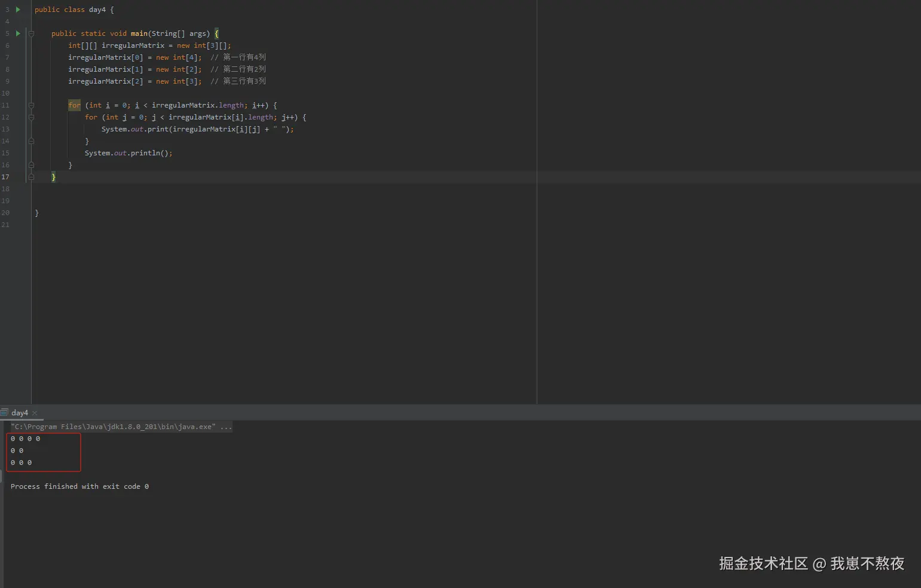Click the 'public class day4 {' line
Screen dimensions: 921x588
74,10
